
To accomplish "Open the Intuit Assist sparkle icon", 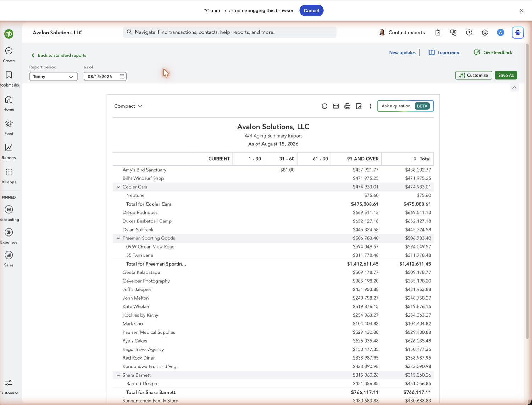I will (518, 33).
